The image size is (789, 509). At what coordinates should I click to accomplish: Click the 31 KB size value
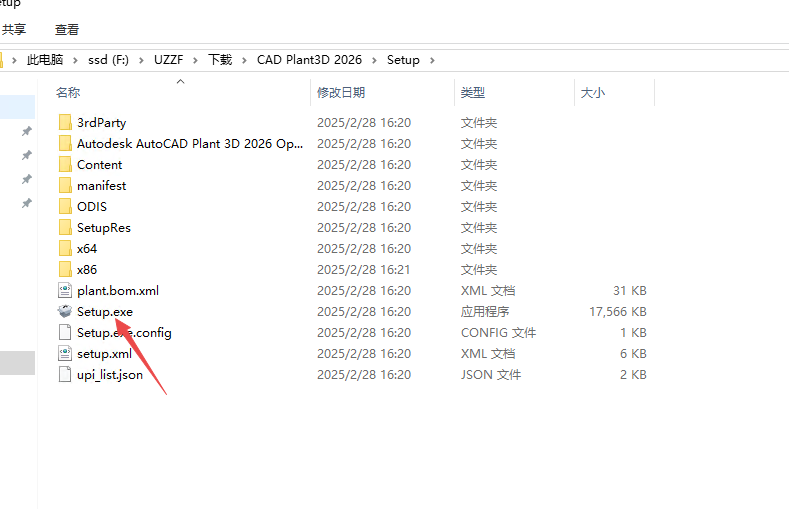[629, 291]
